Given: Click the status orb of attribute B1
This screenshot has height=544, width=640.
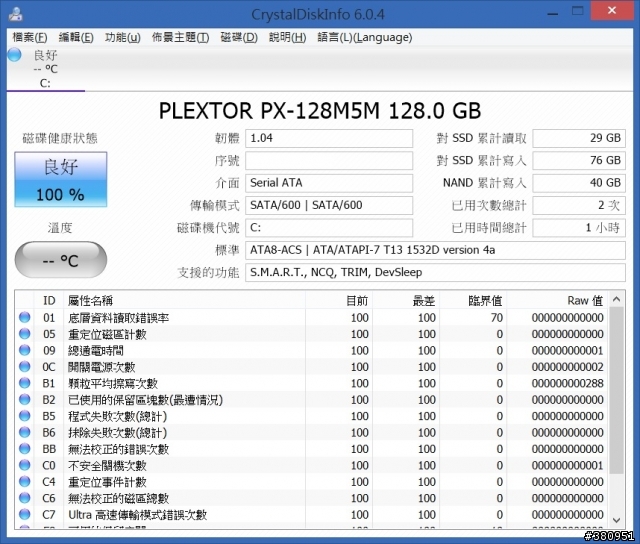Looking at the screenshot, I should (x=24, y=383).
